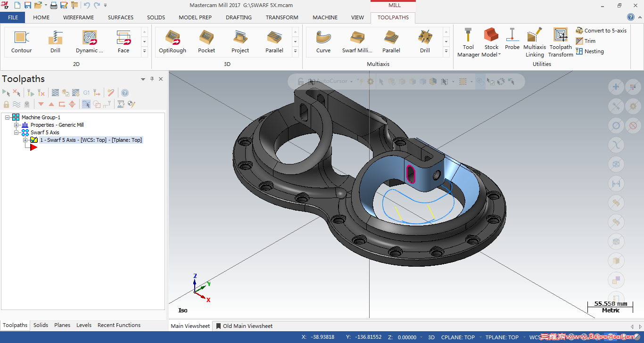This screenshot has width=644, height=343.
Task: Move insert arrow down one operation
Action: click(41, 104)
